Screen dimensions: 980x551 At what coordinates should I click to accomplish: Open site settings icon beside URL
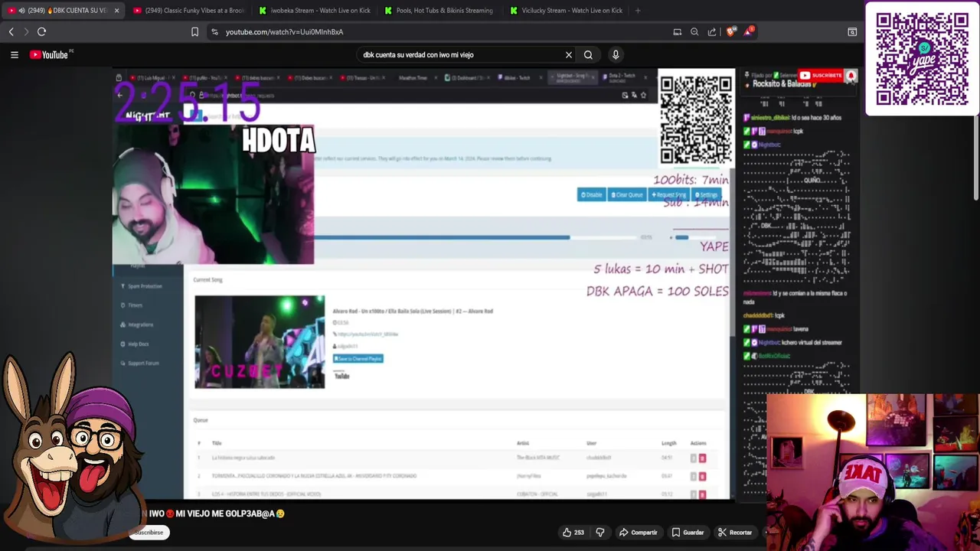(x=214, y=31)
